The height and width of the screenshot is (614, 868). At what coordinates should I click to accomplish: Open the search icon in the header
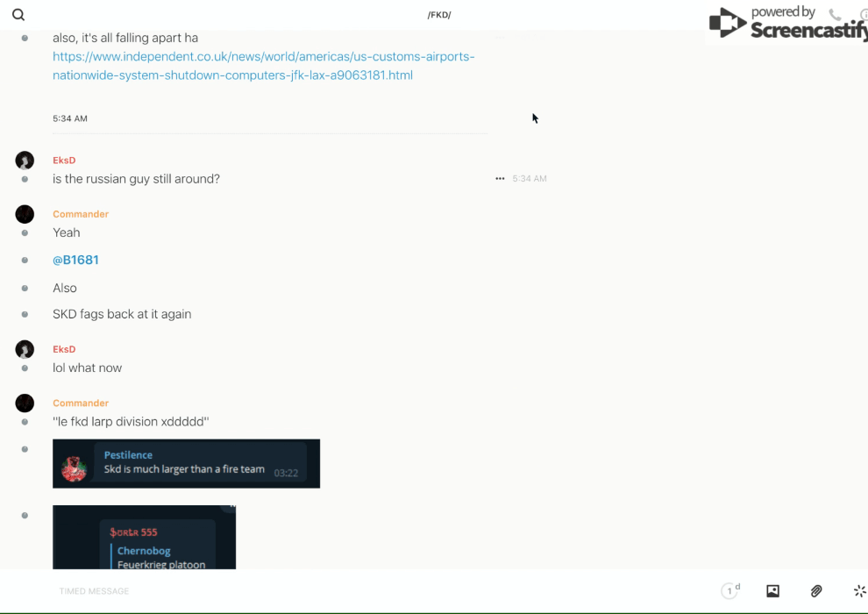pyautogui.click(x=18, y=15)
